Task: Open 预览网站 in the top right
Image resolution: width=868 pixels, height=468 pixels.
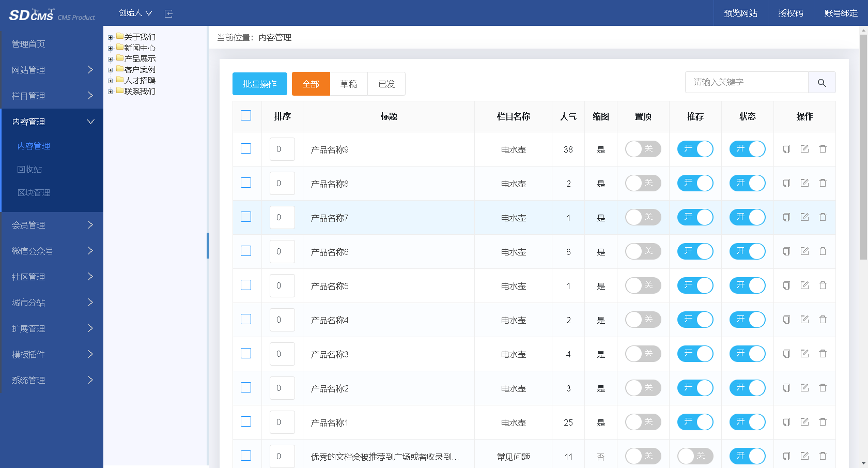Action: coord(740,13)
